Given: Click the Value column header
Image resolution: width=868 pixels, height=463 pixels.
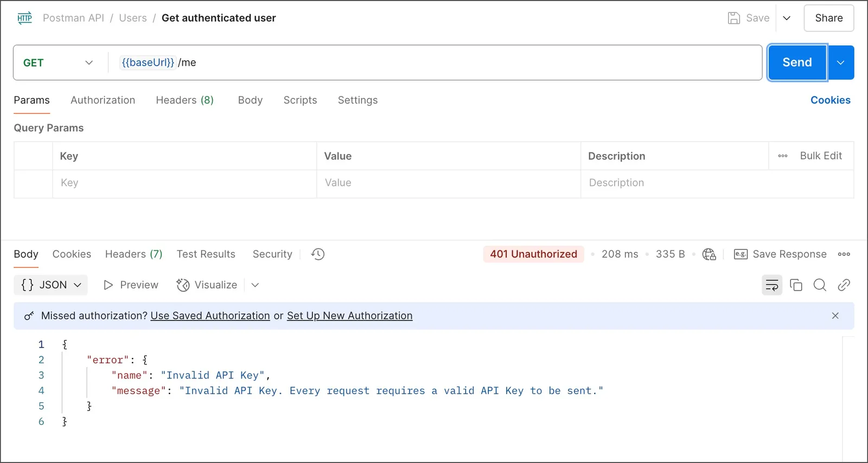Looking at the screenshot, I should click(x=337, y=156).
